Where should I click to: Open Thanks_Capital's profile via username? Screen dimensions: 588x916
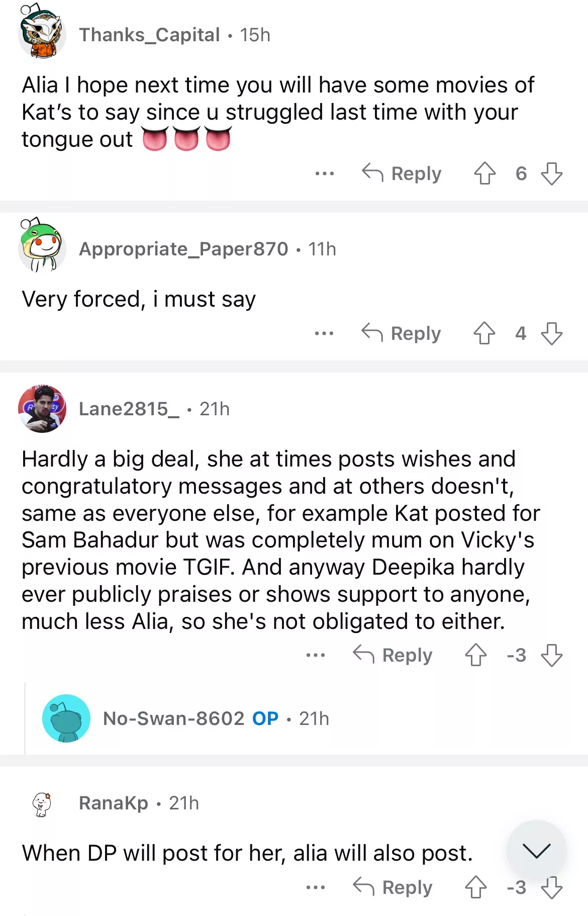149,35
